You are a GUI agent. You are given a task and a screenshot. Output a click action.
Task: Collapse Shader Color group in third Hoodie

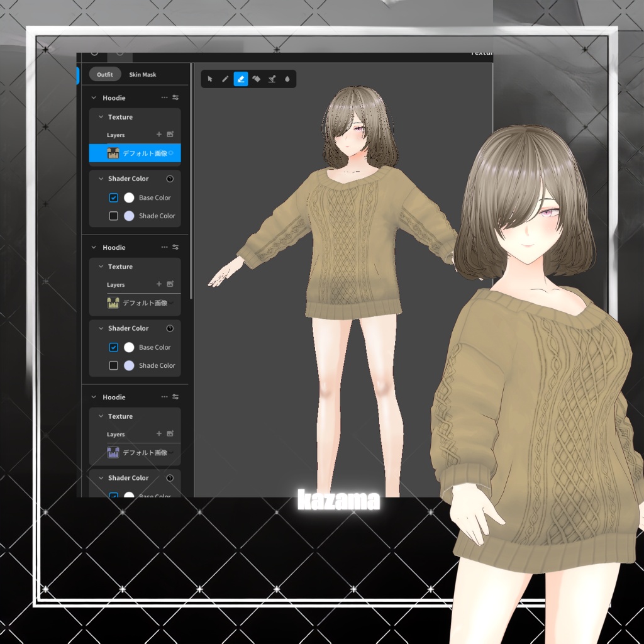101,478
